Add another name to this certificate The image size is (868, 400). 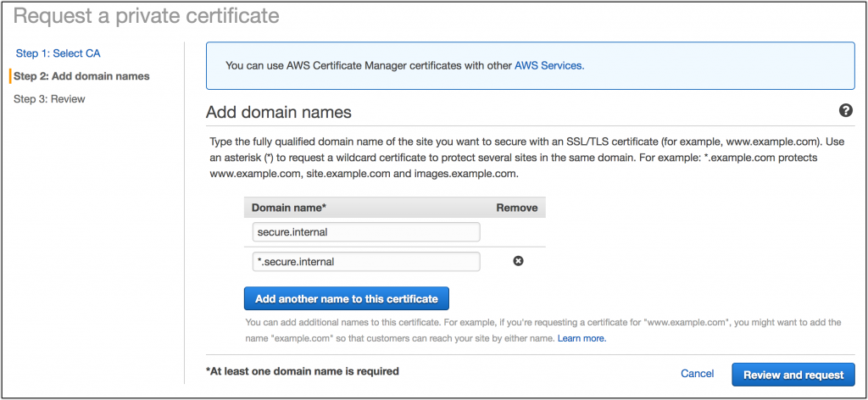[347, 299]
